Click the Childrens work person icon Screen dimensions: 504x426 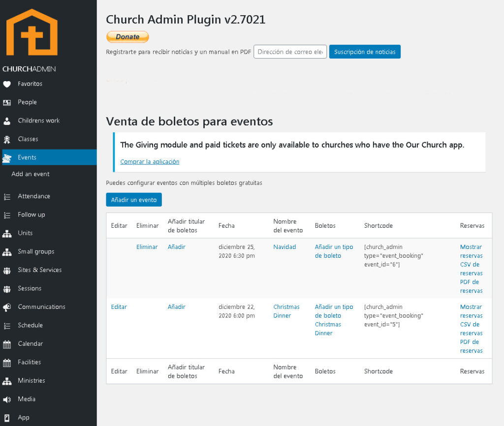7,121
